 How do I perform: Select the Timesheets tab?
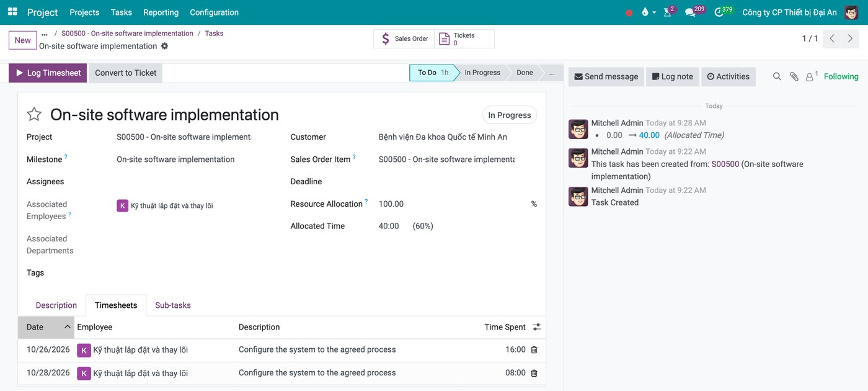(116, 305)
